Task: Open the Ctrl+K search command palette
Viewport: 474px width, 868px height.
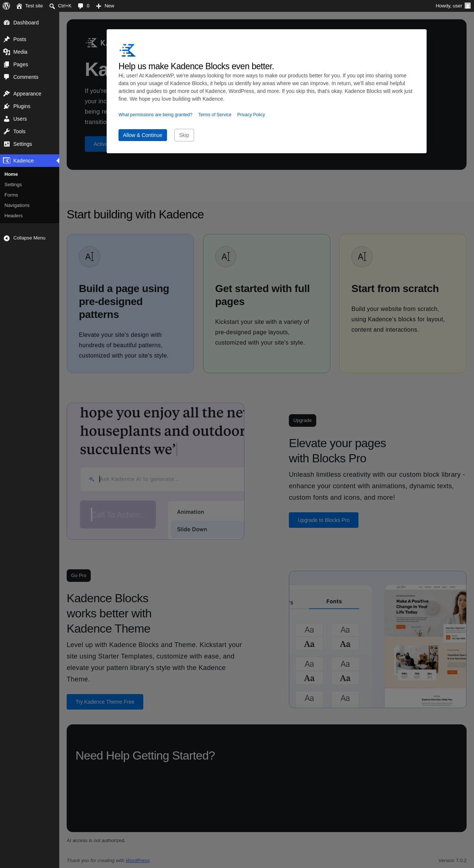Action: 60,6
